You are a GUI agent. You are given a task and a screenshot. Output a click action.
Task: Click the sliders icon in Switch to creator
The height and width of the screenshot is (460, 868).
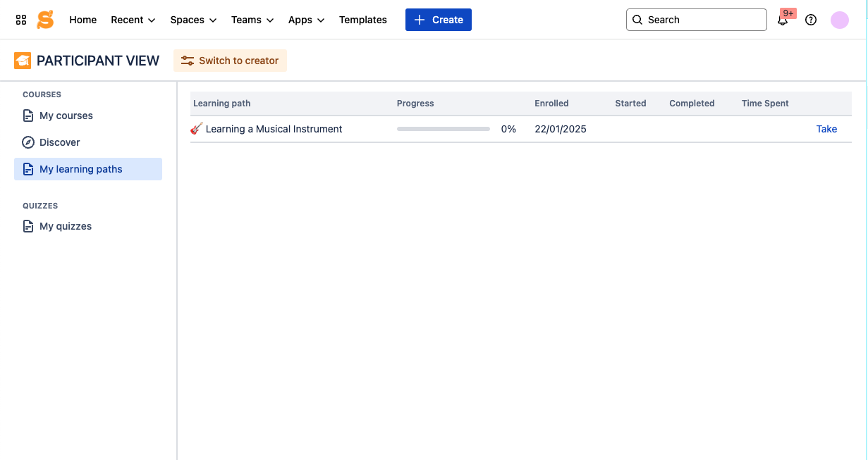click(188, 61)
